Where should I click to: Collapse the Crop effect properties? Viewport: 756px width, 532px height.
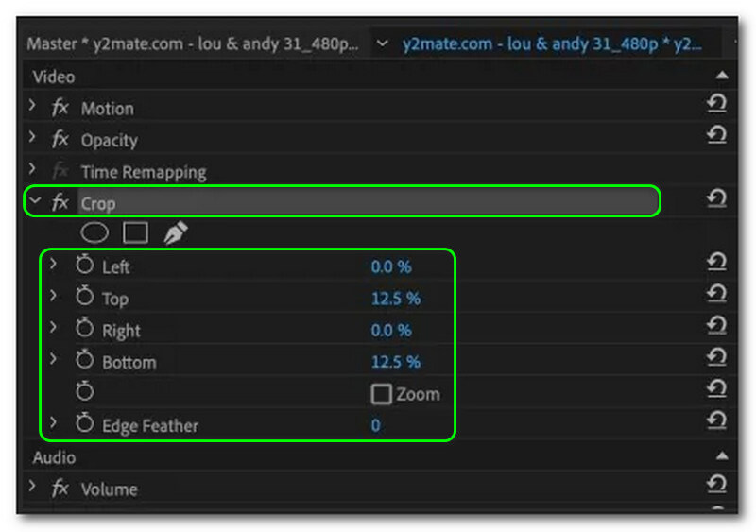(x=35, y=201)
